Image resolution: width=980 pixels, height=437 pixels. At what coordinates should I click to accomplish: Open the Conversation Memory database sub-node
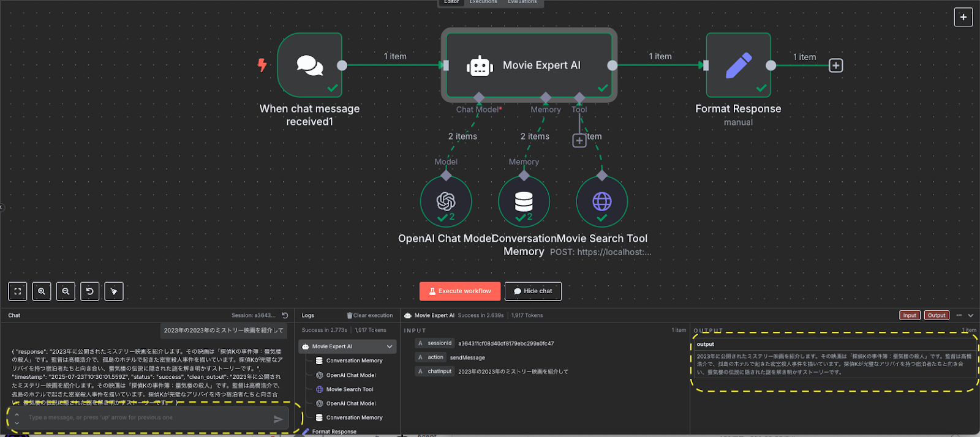point(524,201)
